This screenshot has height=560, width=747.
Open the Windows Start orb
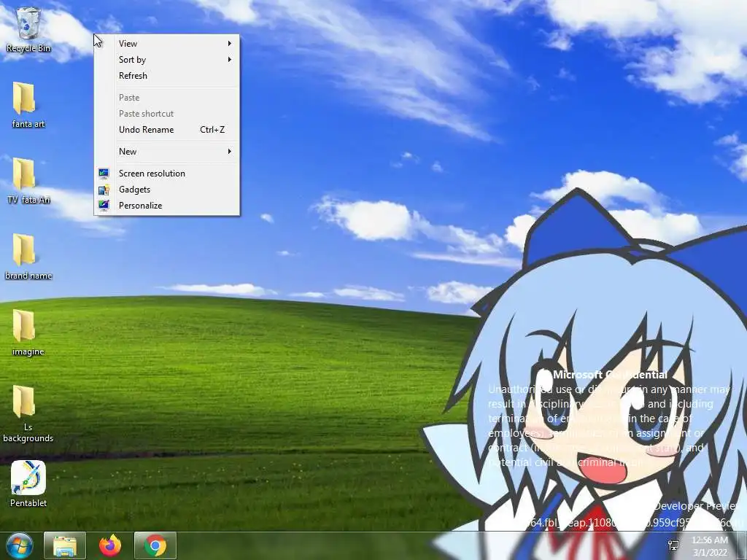pyautogui.click(x=20, y=545)
